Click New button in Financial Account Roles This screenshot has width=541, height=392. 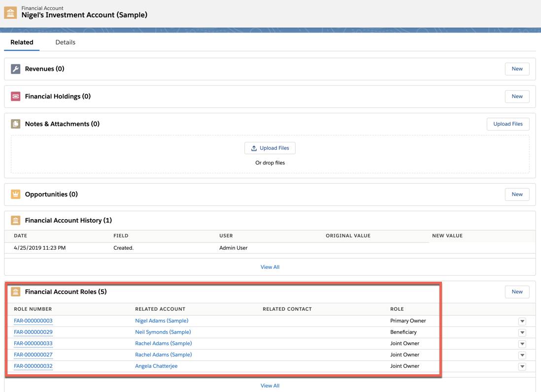(517, 292)
